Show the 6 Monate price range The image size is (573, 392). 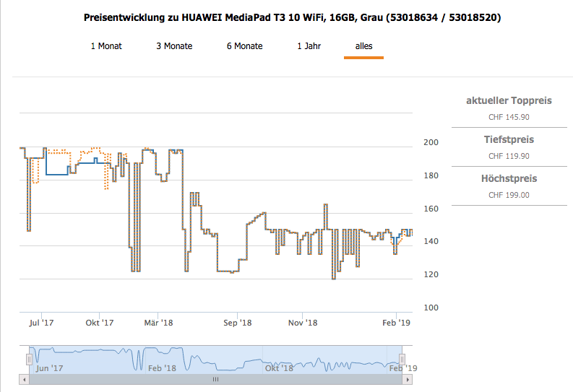244,46
